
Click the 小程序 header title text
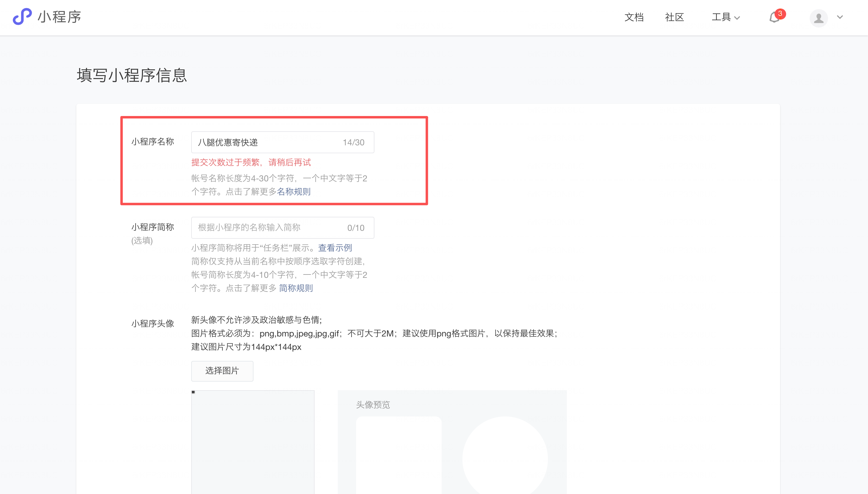coord(59,16)
